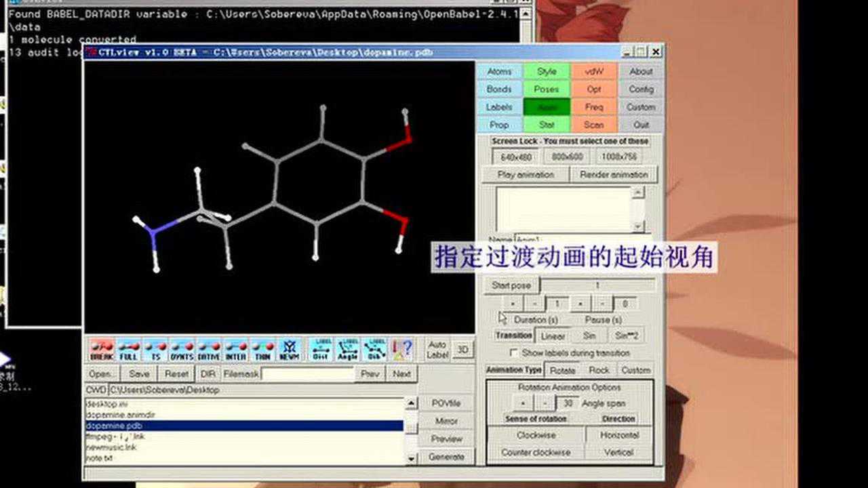Open the Bonds panel tab
Image resolution: width=868 pixels, height=488 pixels.
[x=499, y=89]
